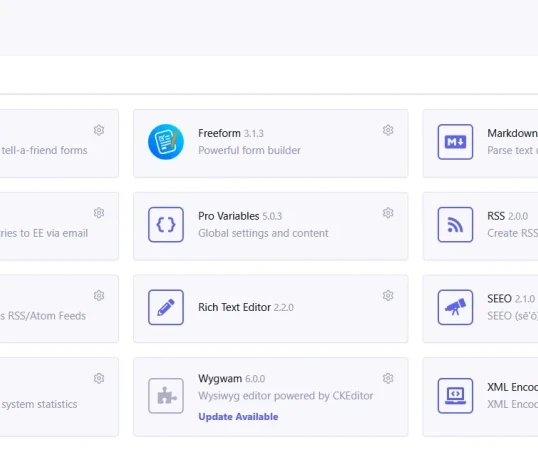
Task: Click 'RSS/Atom Feeds' description text
Action: tap(47, 316)
